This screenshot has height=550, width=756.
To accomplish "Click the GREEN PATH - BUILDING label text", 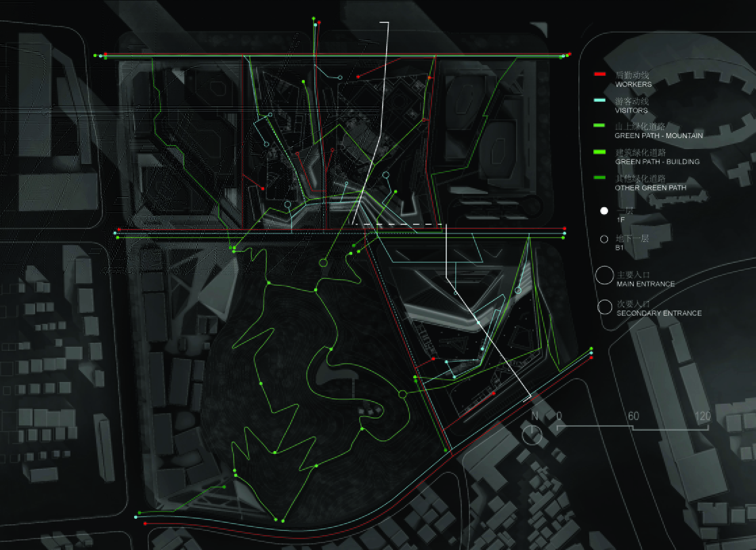I will 657,162.
